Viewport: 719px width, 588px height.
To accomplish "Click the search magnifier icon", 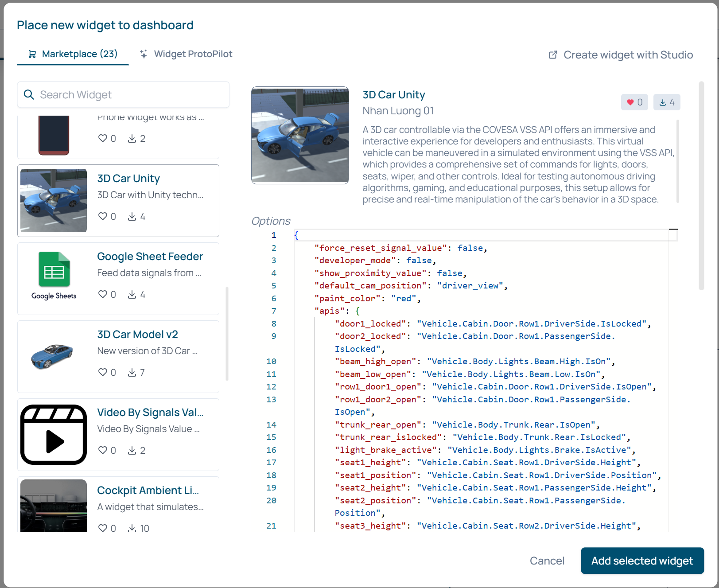I will click(29, 95).
